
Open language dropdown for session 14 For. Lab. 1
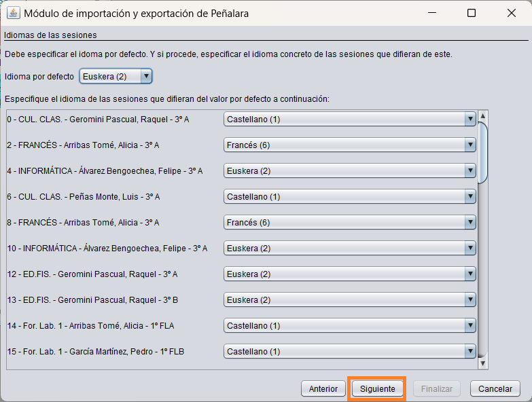[349, 325]
